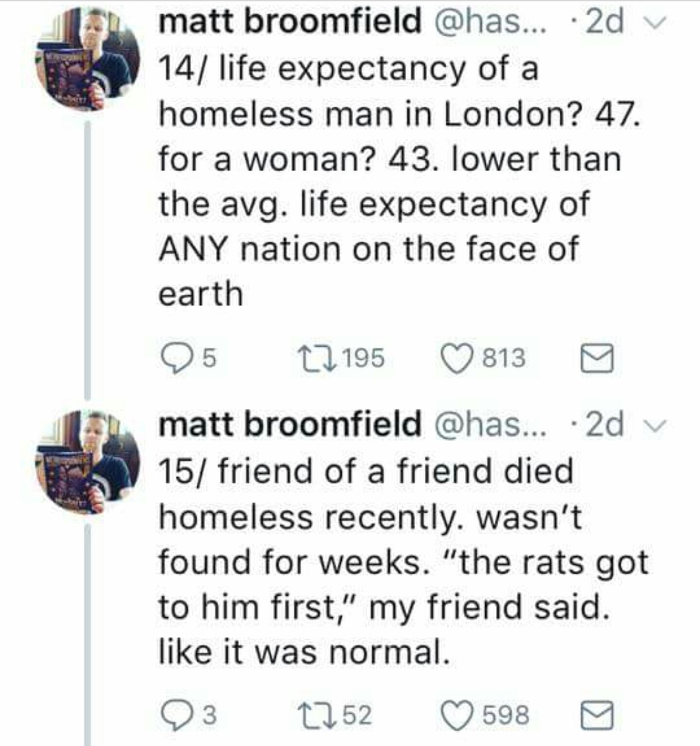The image size is (700, 746).
Task: Reply to the tweet with 3 replies
Action: point(174,716)
